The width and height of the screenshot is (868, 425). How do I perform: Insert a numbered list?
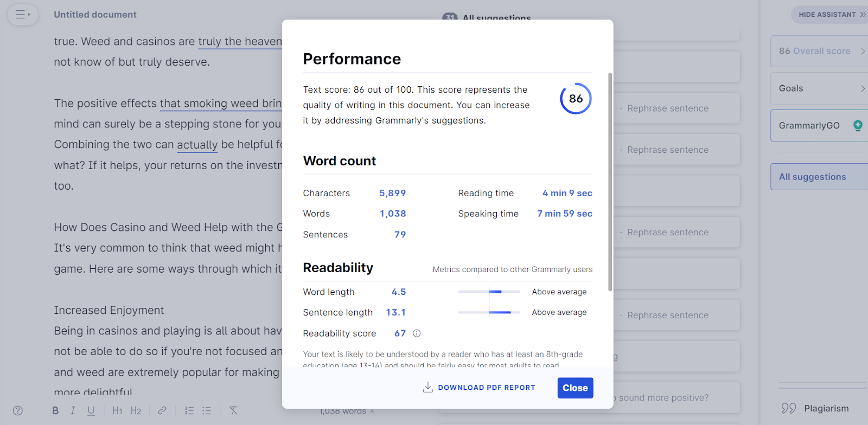coord(189,410)
